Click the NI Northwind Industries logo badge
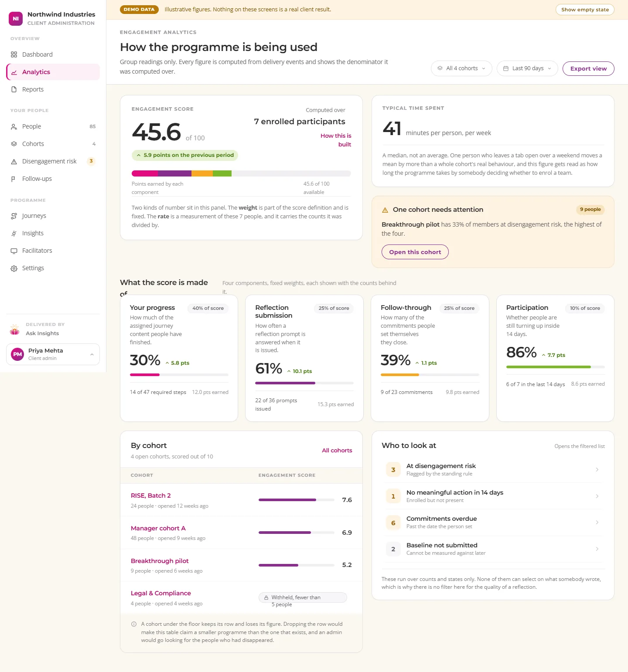This screenshot has width=628, height=672. (16, 19)
